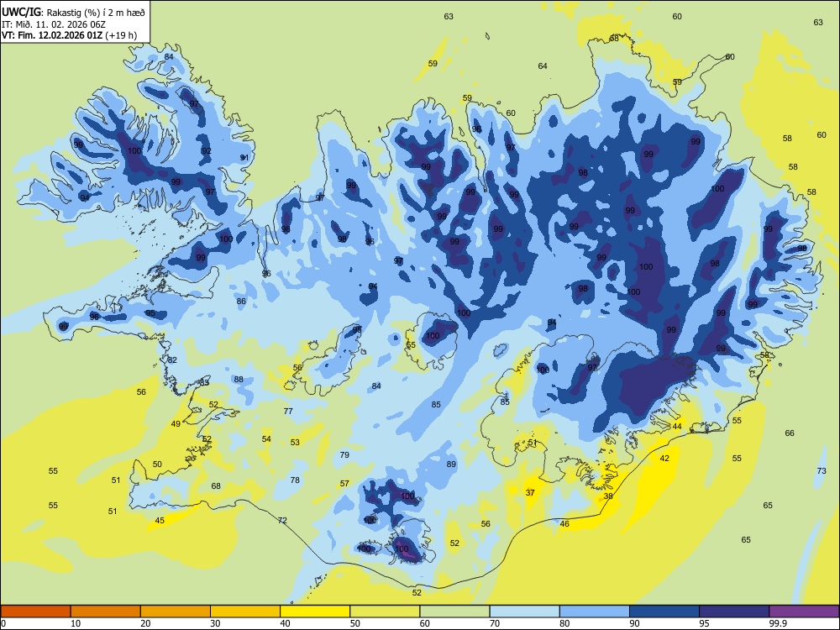Click the 10–20 orange legend swatch
This screenshot has height=630, width=840.
pyautogui.click(x=106, y=612)
